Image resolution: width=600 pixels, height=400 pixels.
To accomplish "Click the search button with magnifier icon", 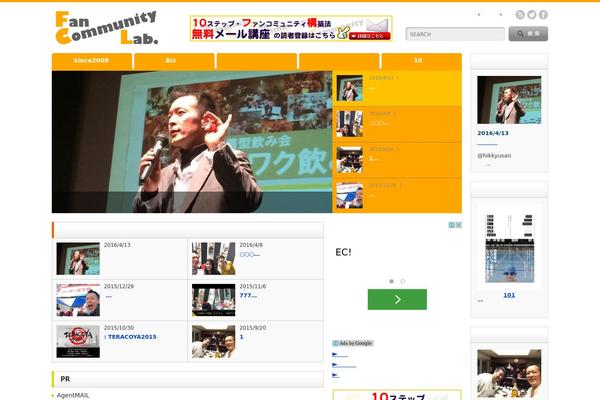I will point(528,34).
